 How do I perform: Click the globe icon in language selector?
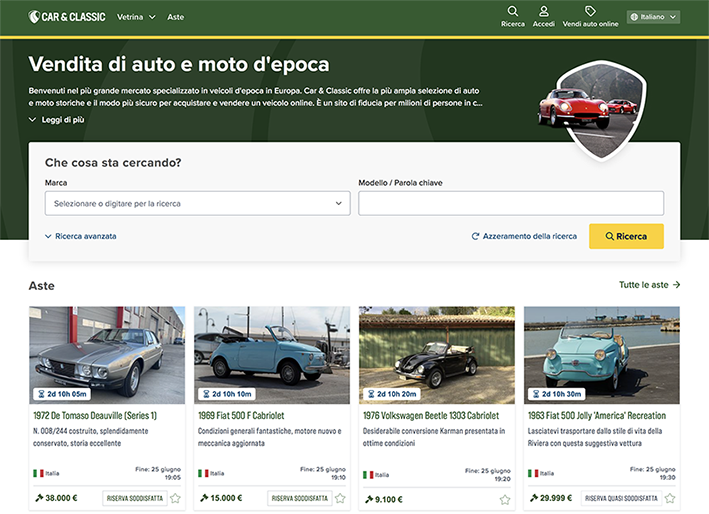634,17
